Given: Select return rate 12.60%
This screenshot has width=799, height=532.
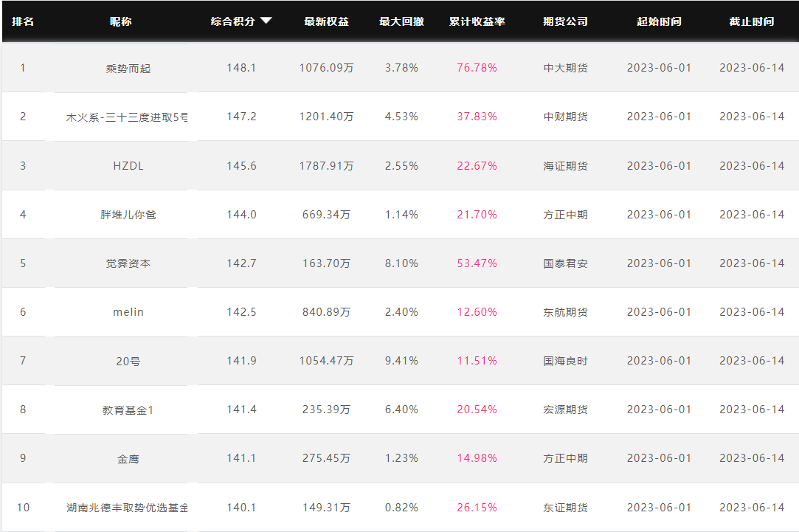Looking at the screenshot, I should pos(477,312).
